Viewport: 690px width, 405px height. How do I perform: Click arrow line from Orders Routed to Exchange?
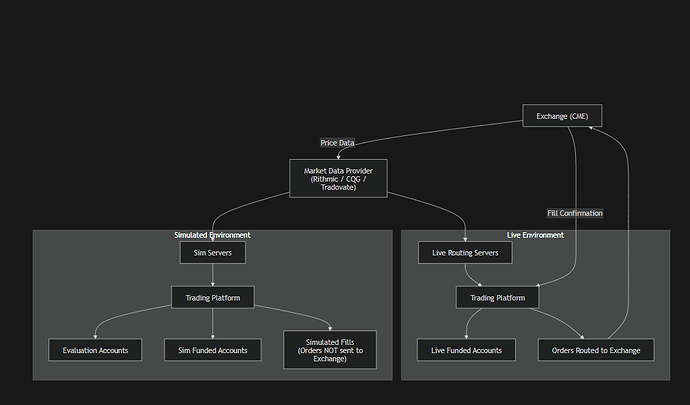pyautogui.click(x=627, y=250)
